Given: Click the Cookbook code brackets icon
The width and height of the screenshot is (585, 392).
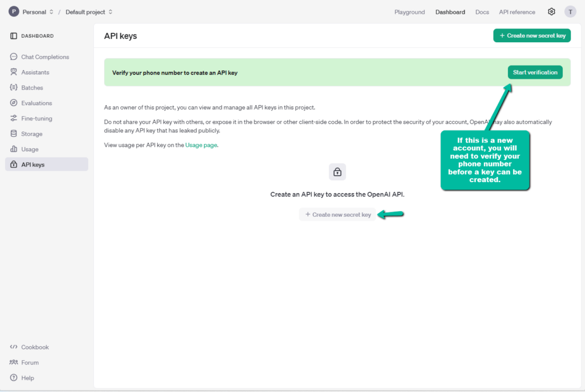Looking at the screenshot, I should (14, 347).
